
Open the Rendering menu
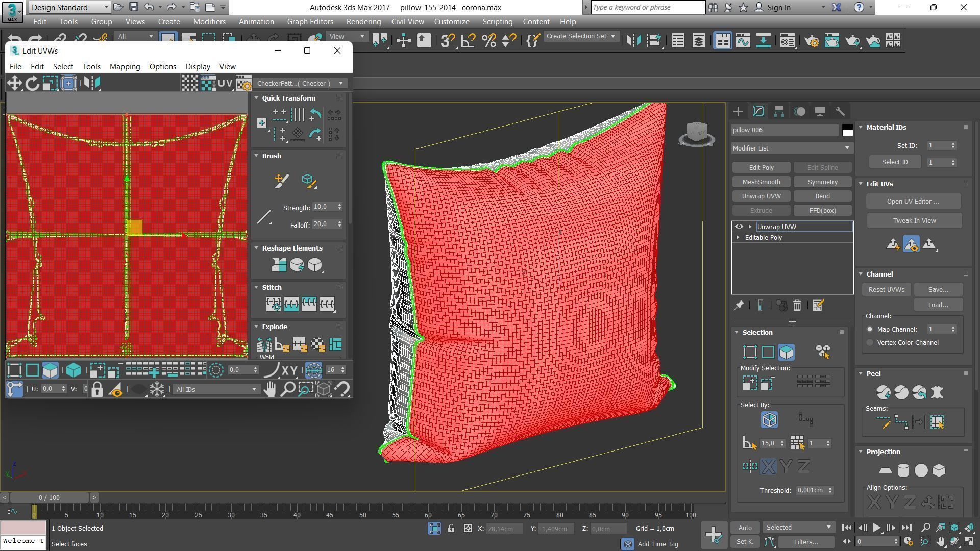click(x=363, y=22)
